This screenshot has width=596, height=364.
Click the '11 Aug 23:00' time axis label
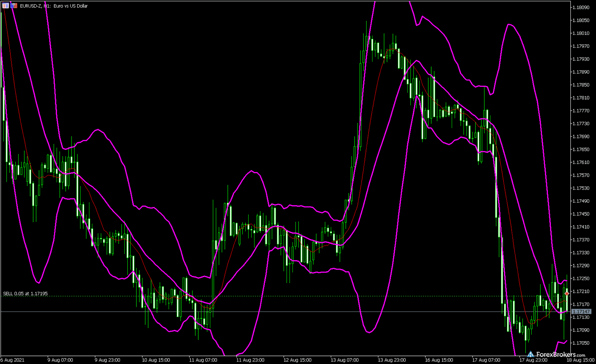click(250, 360)
